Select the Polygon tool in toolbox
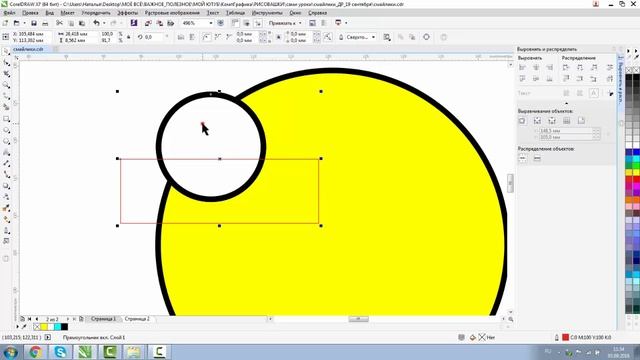640x360 pixels. point(7,141)
